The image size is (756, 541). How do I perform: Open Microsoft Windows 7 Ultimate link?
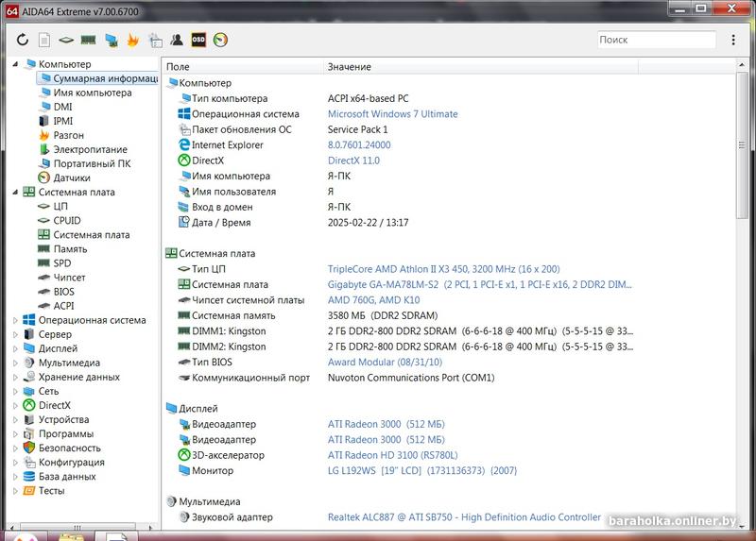tap(392, 114)
